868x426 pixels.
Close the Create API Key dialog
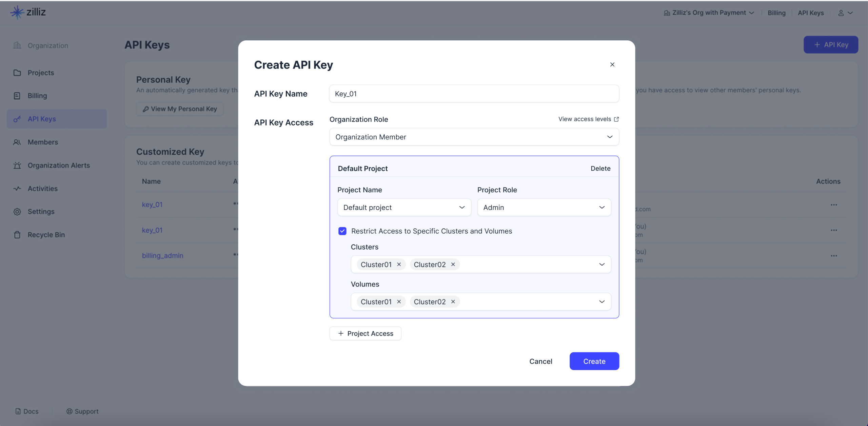[612, 64]
